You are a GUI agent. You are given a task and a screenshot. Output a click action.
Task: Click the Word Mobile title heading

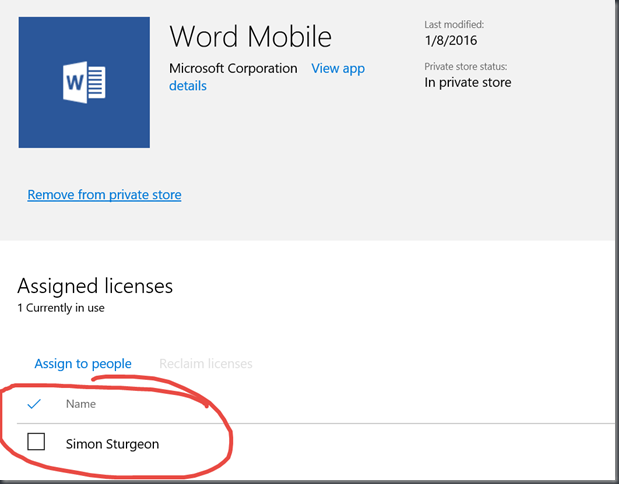(251, 37)
